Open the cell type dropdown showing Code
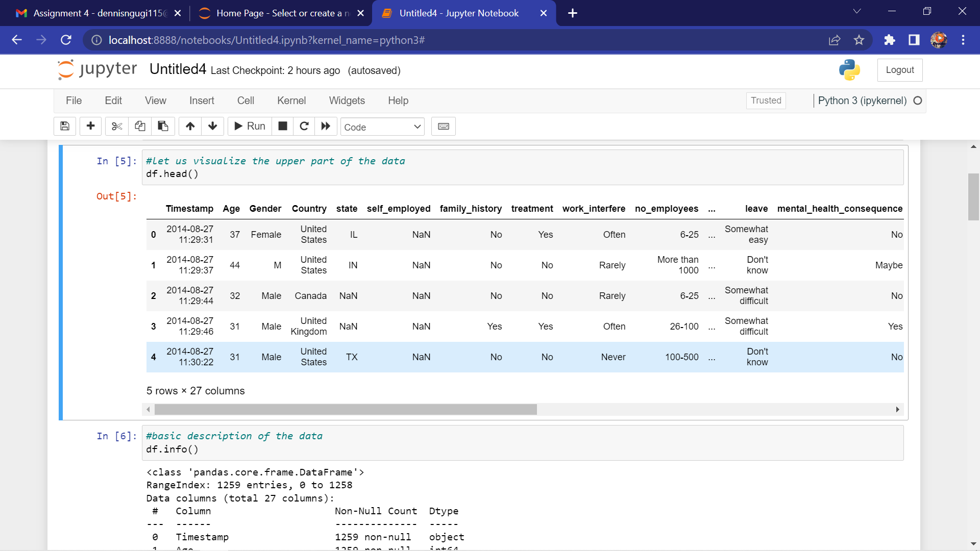Image resolution: width=980 pixels, height=551 pixels. coord(382,127)
